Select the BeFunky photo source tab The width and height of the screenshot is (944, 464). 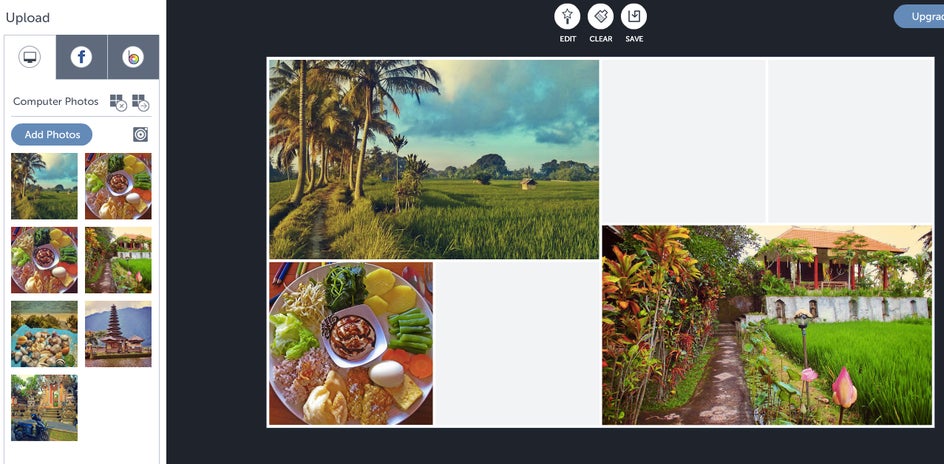(133, 57)
